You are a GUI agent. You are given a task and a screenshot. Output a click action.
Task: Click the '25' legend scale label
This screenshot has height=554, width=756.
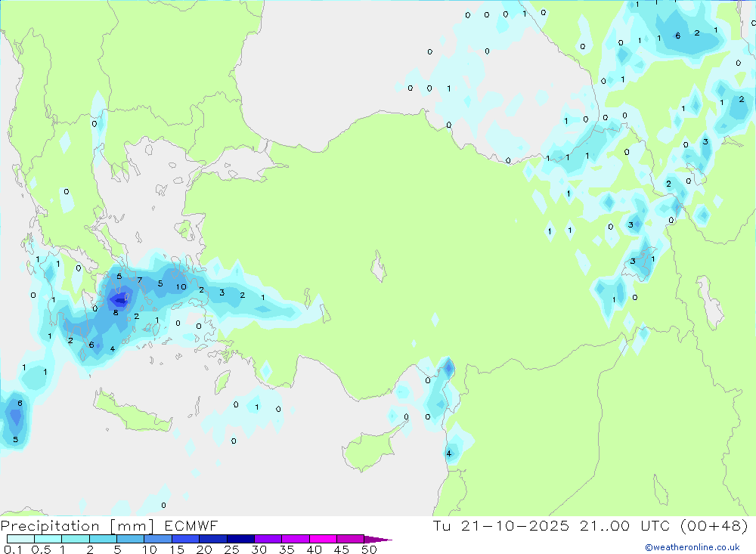click(x=232, y=549)
